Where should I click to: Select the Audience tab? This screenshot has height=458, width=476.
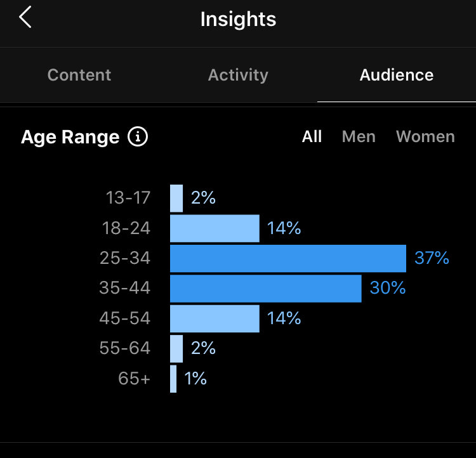[x=397, y=75]
